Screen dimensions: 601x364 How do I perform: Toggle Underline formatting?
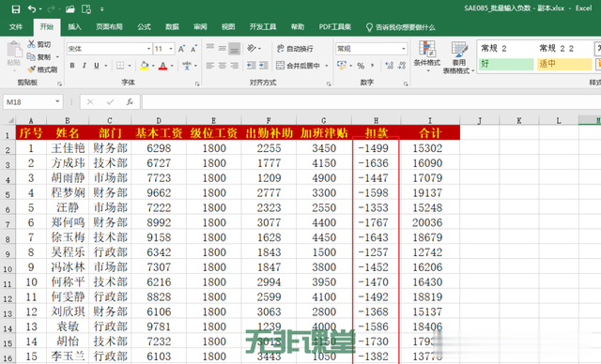[x=96, y=66]
